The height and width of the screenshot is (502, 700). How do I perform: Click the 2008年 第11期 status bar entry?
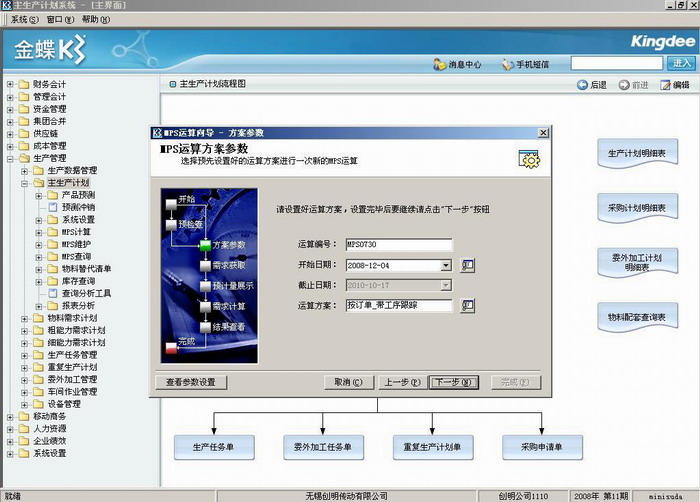click(x=601, y=496)
